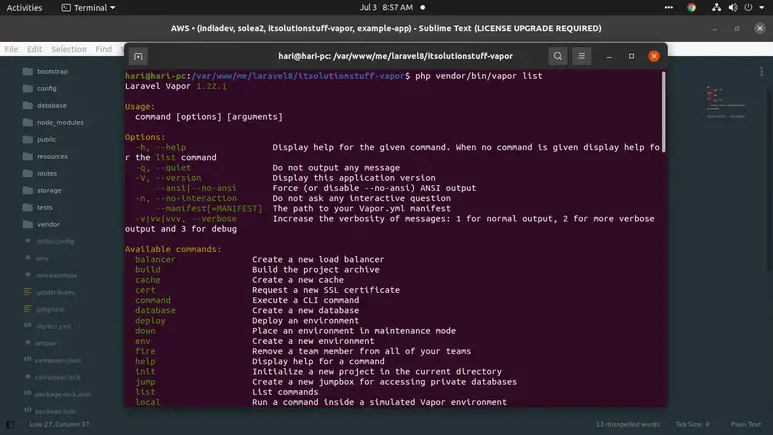Select .env.example file in sidebar
This screenshot has height=435, width=773.
[57, 276]
